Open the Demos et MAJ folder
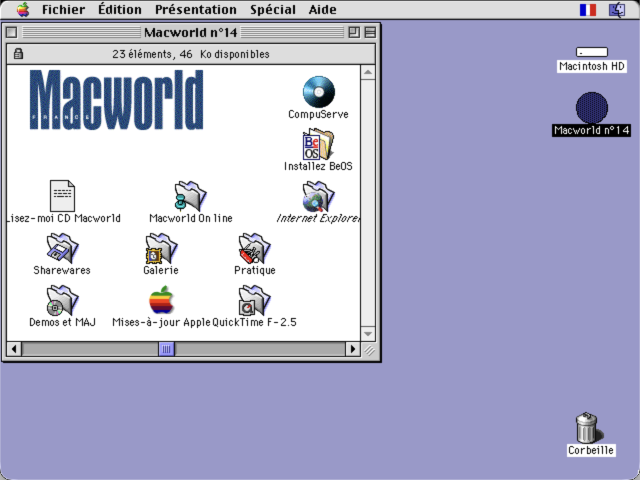The width and height of the screenshot is (640, 480). tap(62, 300)
